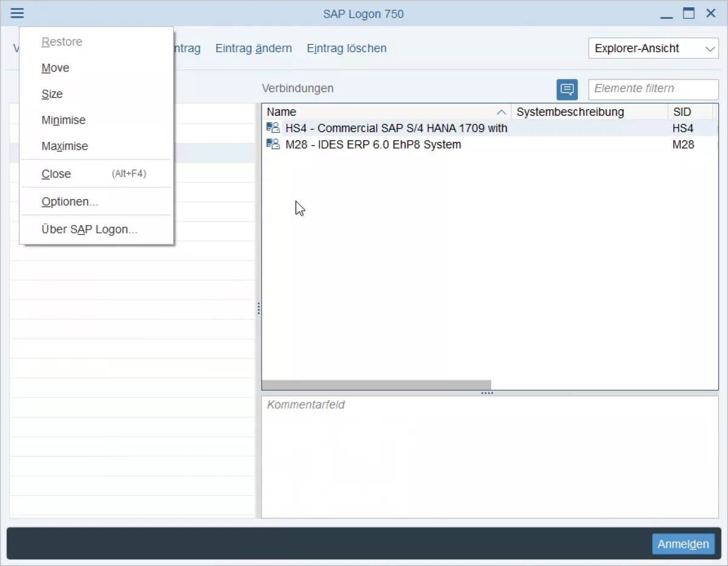Click the Name column sort arrow
728x566 pixels.
coord(501,112)
